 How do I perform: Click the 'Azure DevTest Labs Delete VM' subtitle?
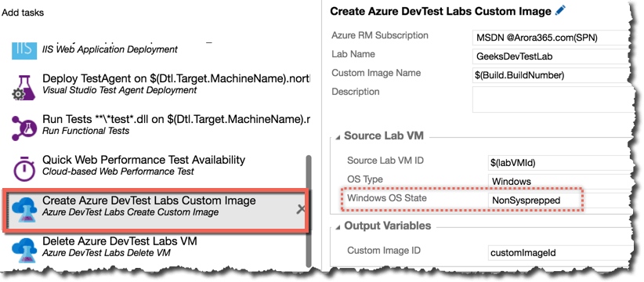click(107, 253)
